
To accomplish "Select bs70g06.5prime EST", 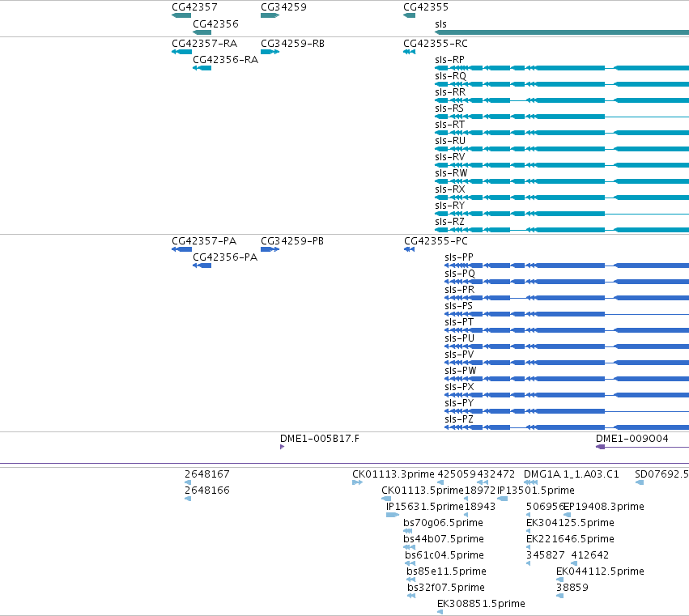I will pyautogui.click(x=408, y=531).
